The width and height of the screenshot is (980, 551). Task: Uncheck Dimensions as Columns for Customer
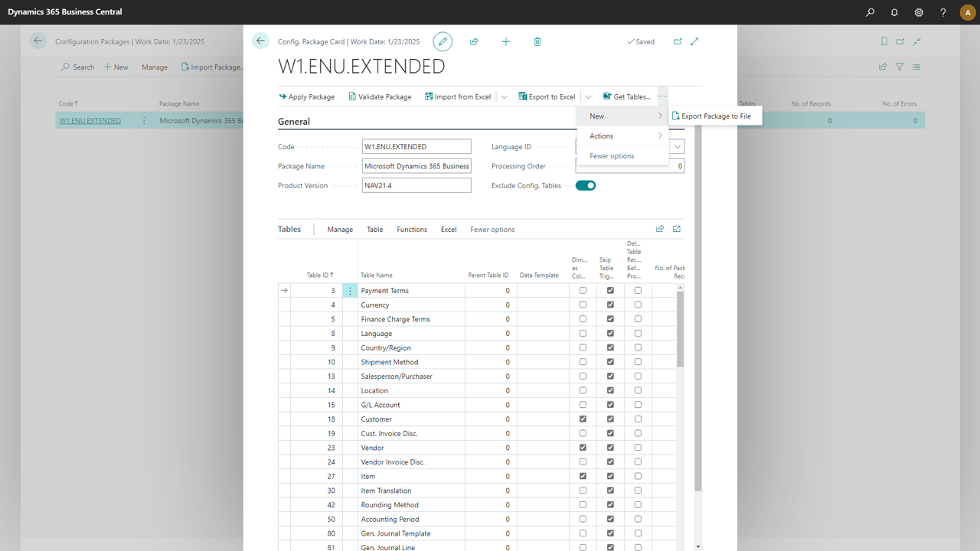583,419
